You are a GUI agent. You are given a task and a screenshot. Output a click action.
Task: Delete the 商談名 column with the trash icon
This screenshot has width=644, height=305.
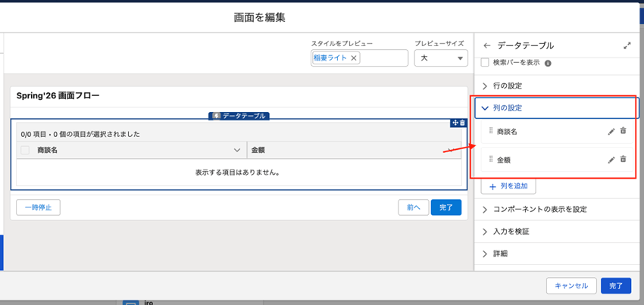point(624,131)
